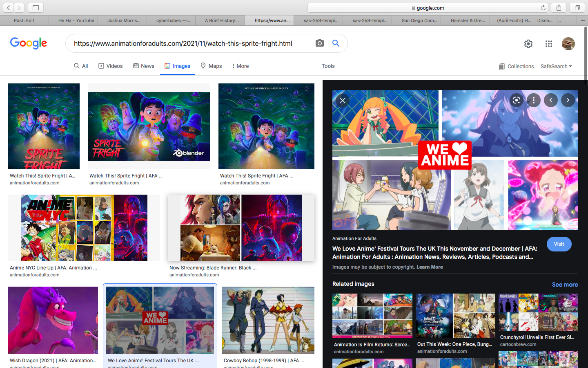Click the page vertical scrollbar
Screen dimensions: 588x368
pyautogui.click(x=586, y=56)
